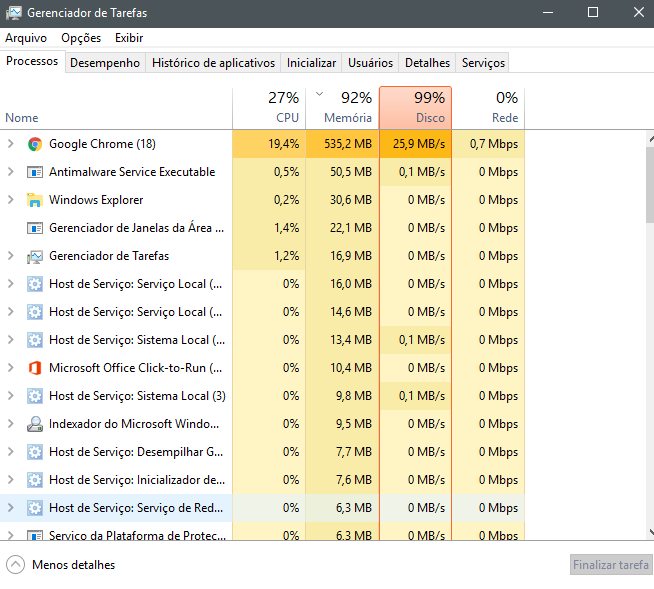
Task: Click Chrome's 0,7 Mbps network value
Action: [494, 144]
